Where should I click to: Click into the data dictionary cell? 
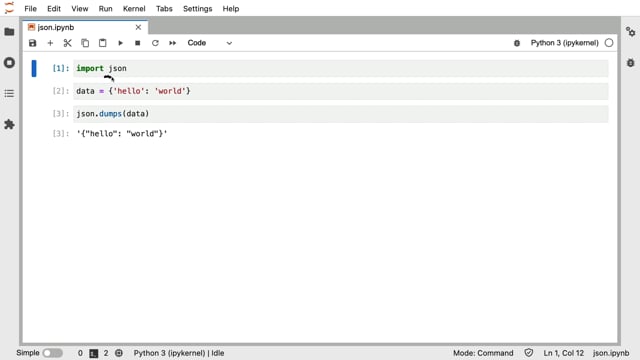341,91
